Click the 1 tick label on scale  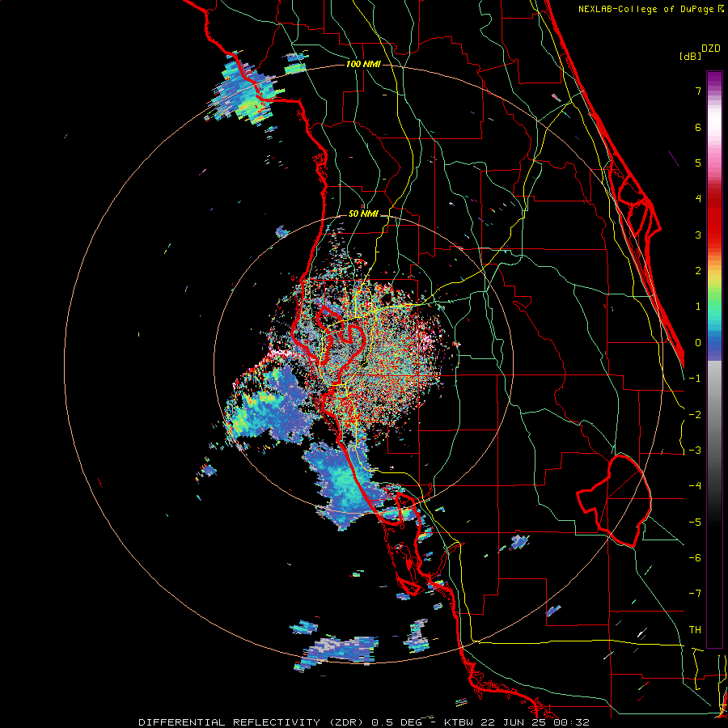point(698,307)
